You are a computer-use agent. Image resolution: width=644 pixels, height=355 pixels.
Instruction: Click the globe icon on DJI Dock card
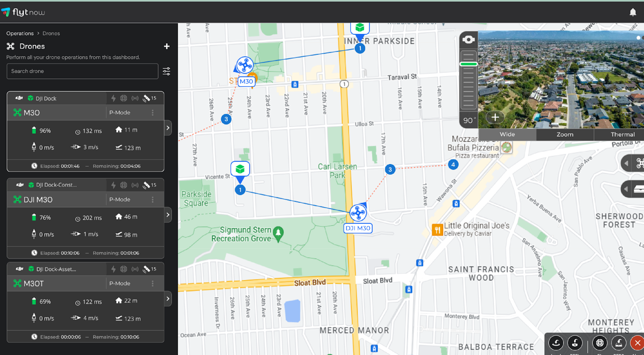[124, 98]
